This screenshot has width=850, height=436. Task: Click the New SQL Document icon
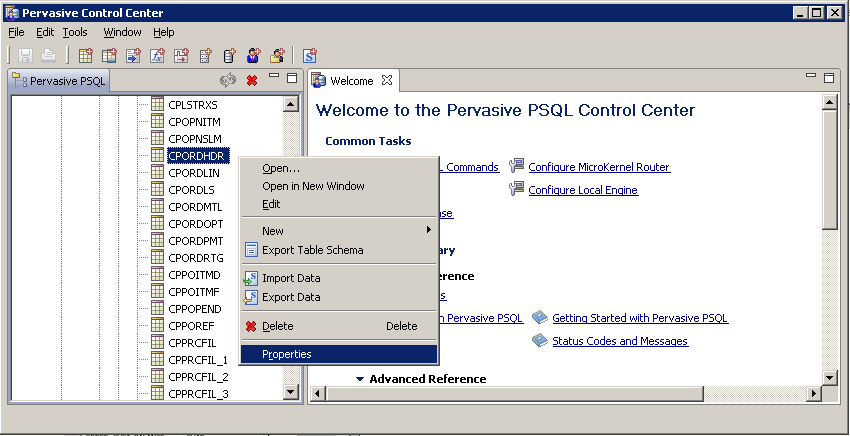(310, 55)
